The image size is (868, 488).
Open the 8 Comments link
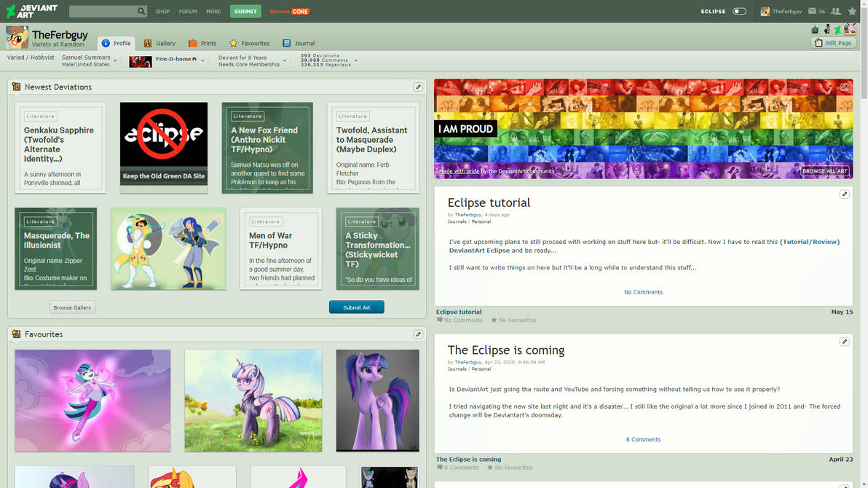(x=643, y=439)
